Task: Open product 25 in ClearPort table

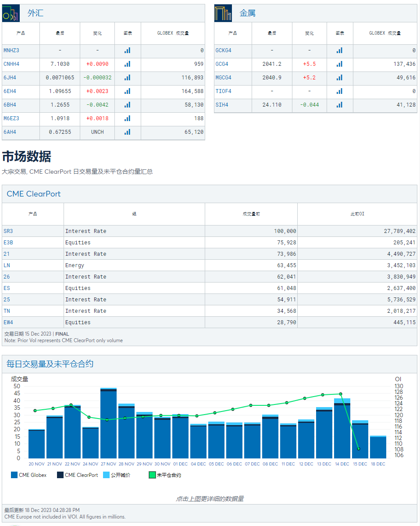Action: click(x=7, y=300)
